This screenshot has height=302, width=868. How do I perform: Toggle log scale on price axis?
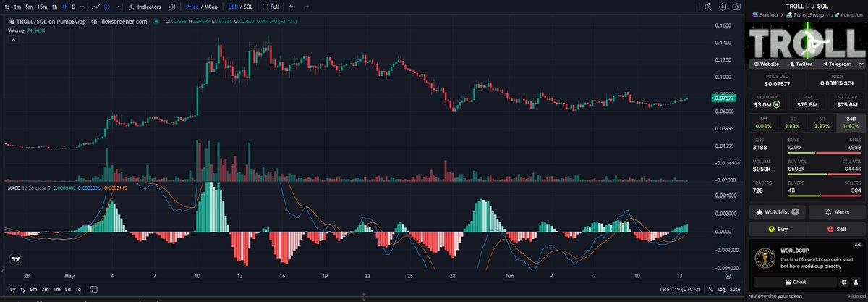click(721, 289)
